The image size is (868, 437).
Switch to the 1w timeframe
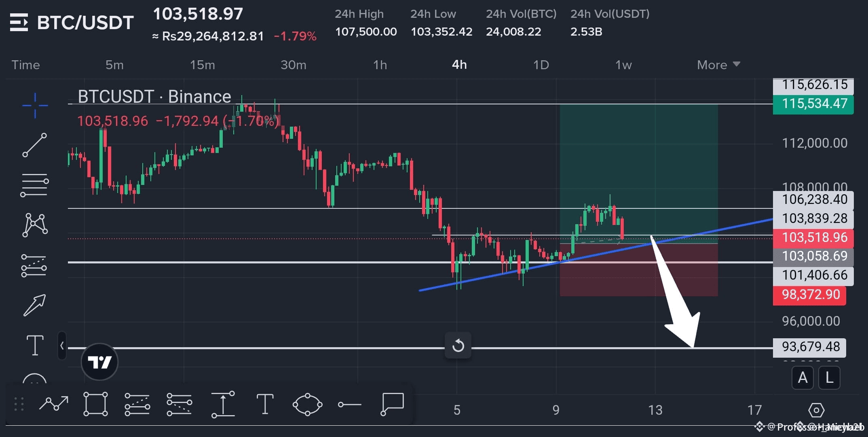623,65
